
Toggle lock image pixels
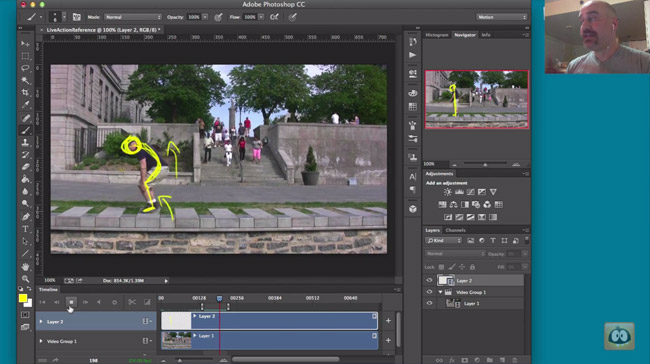(x=452, y=267)
